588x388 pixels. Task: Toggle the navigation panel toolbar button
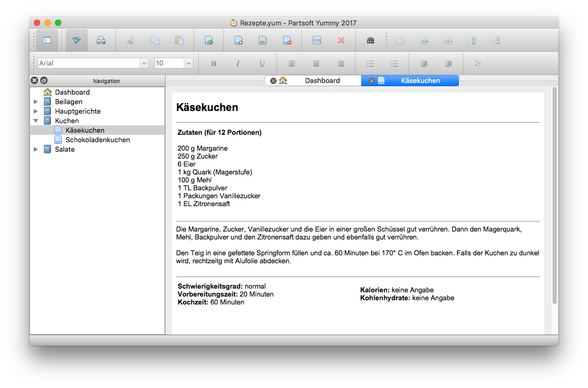(47, 40)
